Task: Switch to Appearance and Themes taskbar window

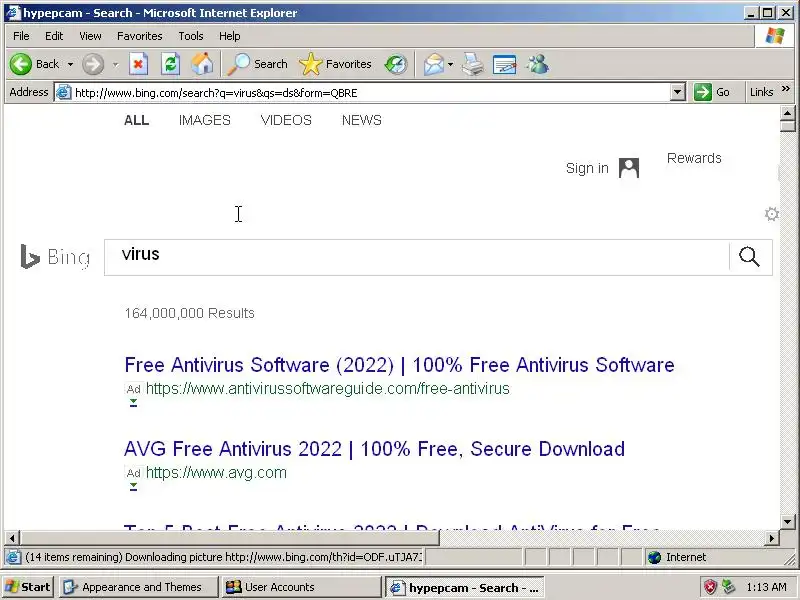Action: tap(138, 587)
